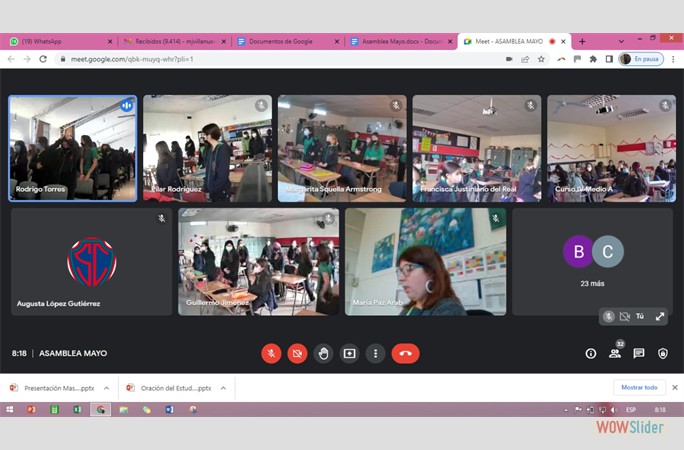Viewport: 684px width, 450px height.
Task: Click the present screen icon
Action: [x=349, y=353]
